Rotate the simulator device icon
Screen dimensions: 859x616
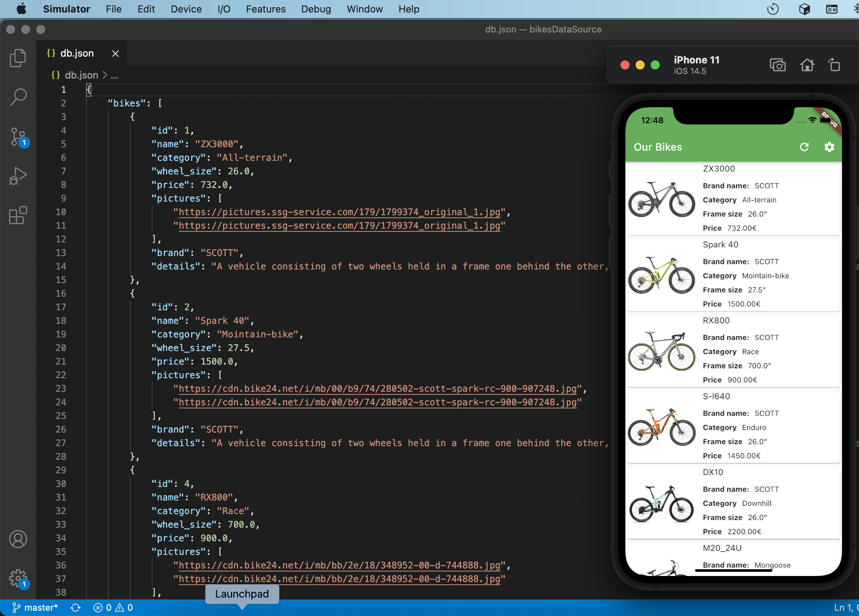[834, 65]
